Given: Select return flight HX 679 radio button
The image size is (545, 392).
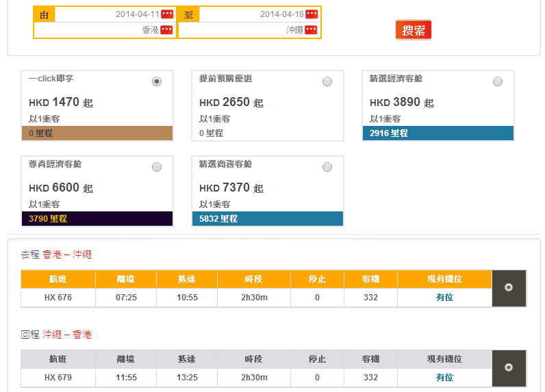Looking at the screenshot, I should point(509,368).
